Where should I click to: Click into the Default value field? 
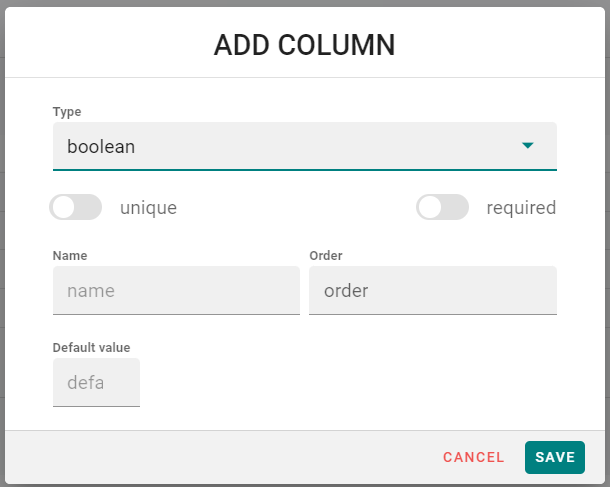[96, 382]
